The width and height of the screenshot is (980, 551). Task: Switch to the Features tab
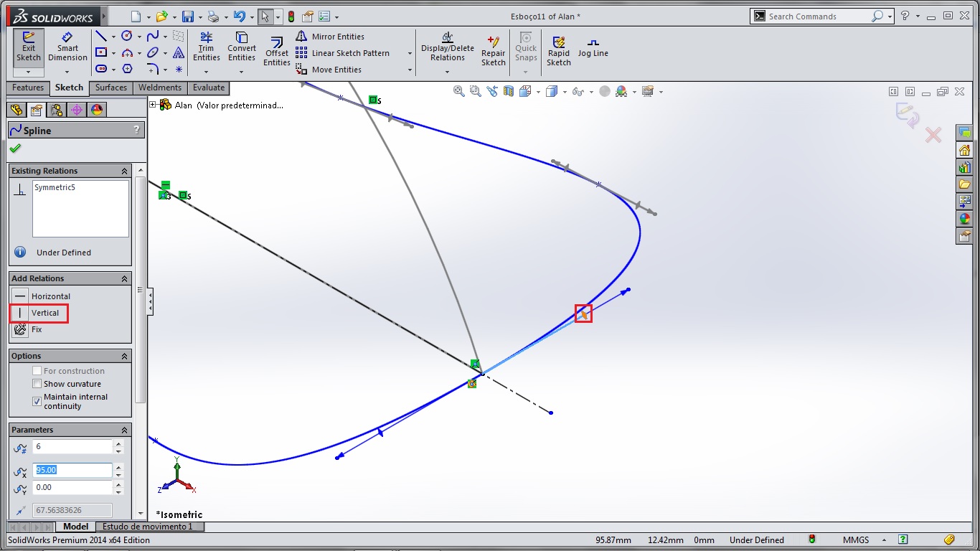(x=28, y=88)
